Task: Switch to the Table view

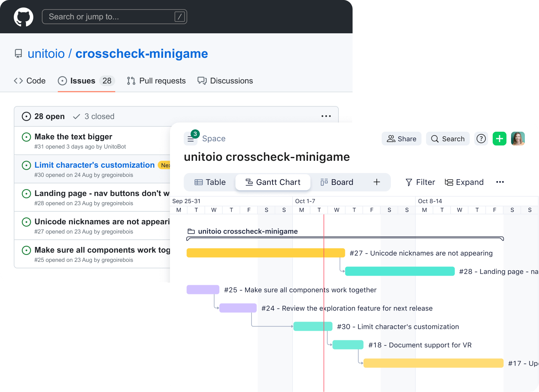Action: [210, 182]
